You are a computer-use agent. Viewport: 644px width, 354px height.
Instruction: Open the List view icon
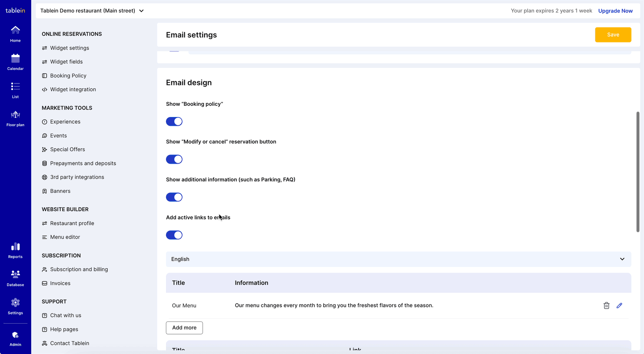coord(15,90)
